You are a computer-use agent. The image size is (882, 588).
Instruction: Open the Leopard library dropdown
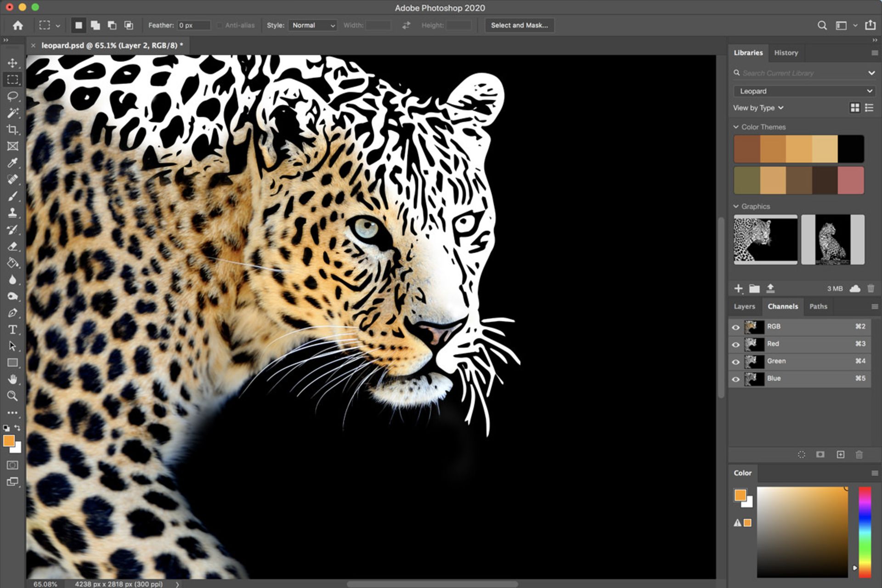coord(804,91)
